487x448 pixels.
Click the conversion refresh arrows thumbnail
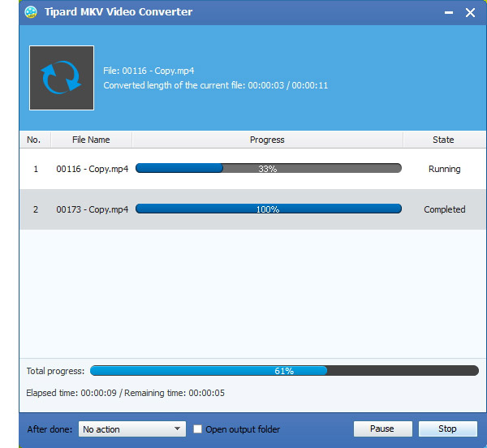(62, 78)
